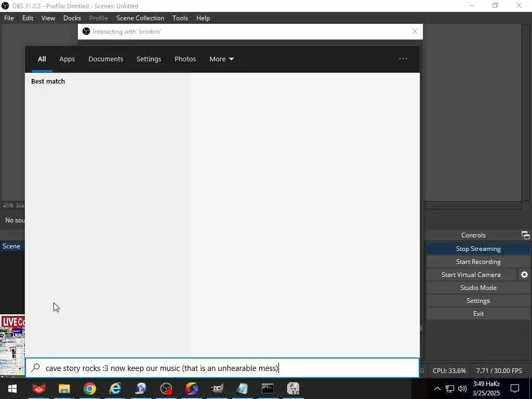Viewport: 532px width, 399px height.
Task: Toggle Studio Mode
Action: point(478,288)
